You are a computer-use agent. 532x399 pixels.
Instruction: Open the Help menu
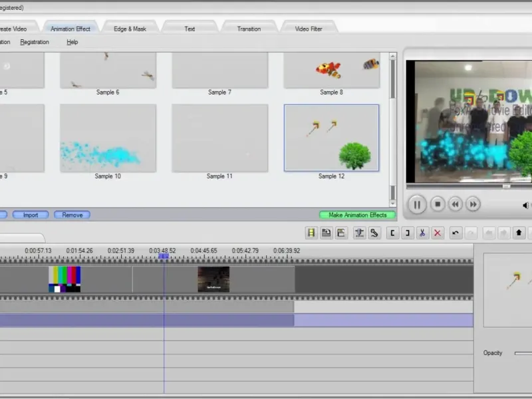72,42
